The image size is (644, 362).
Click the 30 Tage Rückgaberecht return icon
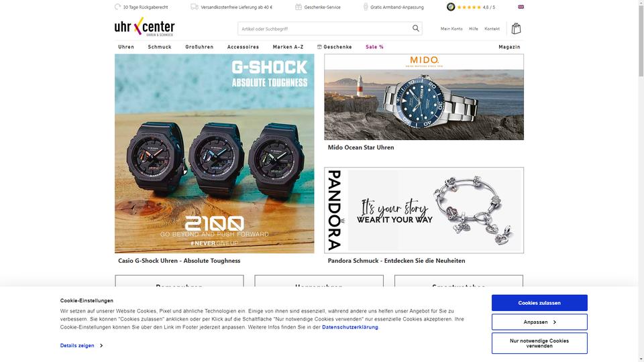[x=118, y=7]
